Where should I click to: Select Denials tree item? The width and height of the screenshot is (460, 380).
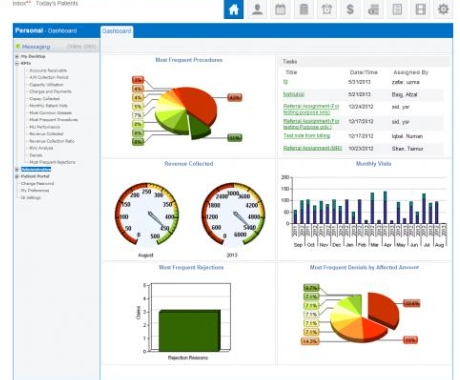click(x=36, y=155)
